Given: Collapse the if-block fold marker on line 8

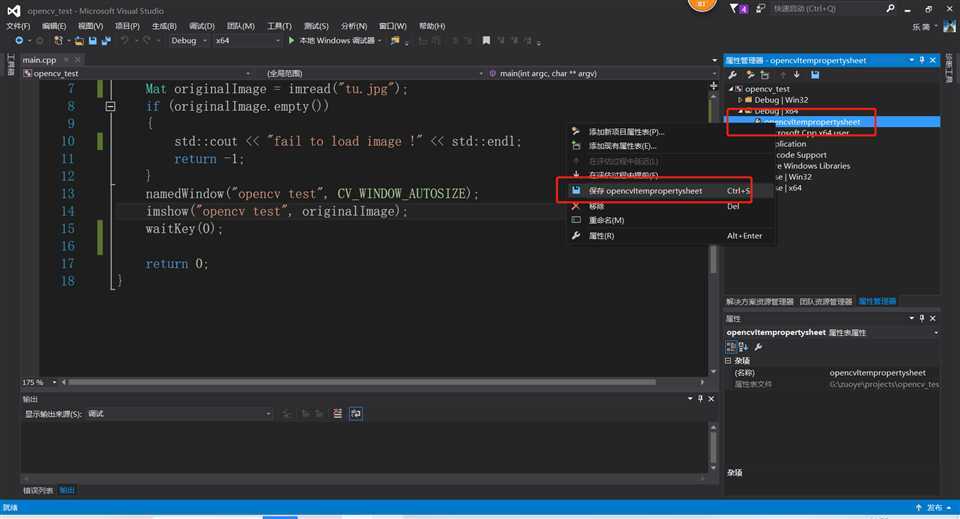Looking at the screenshot, I should click(x=110, y=106).
